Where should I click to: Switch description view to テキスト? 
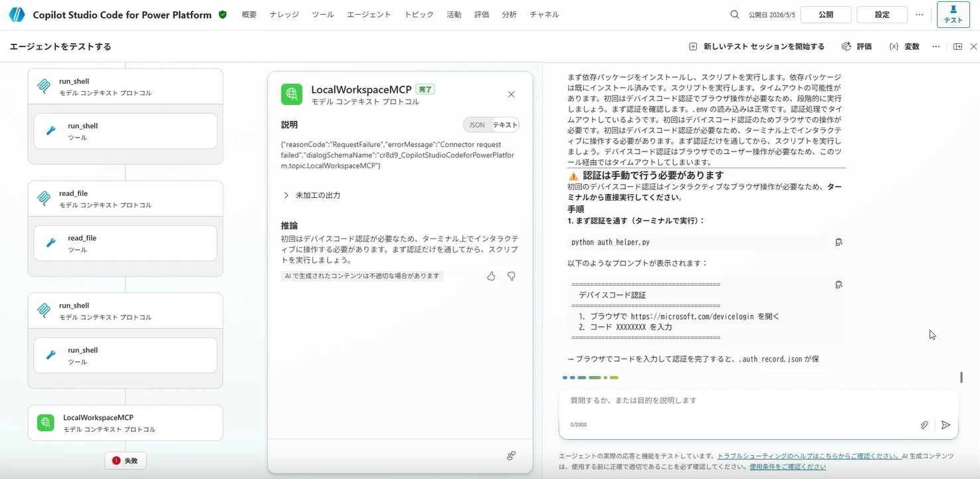505,125
